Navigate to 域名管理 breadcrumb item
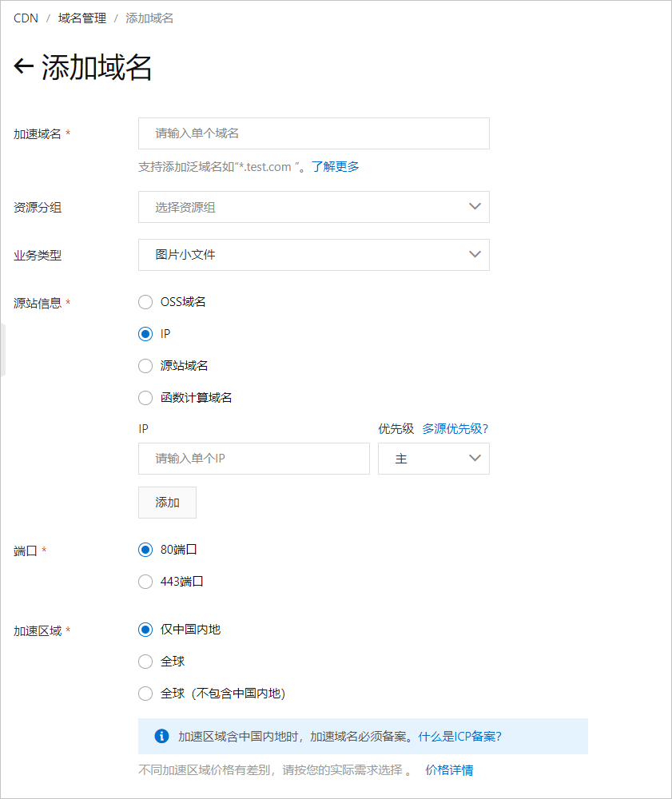672x799 pixels. (x=82, y=18)
